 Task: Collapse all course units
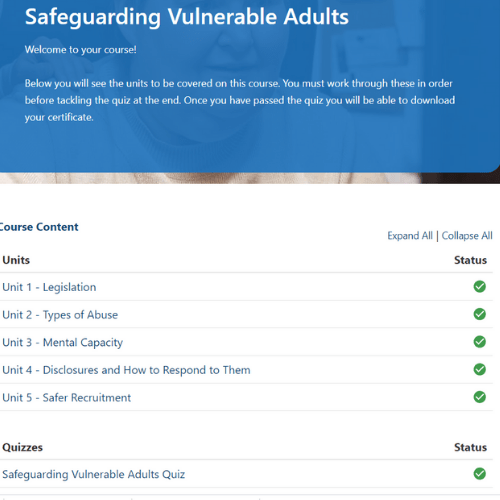(x=467, y=236)
